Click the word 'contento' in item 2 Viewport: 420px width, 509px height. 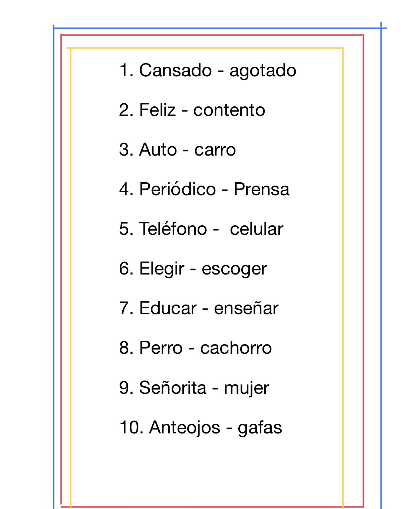[x=229, y=110]
